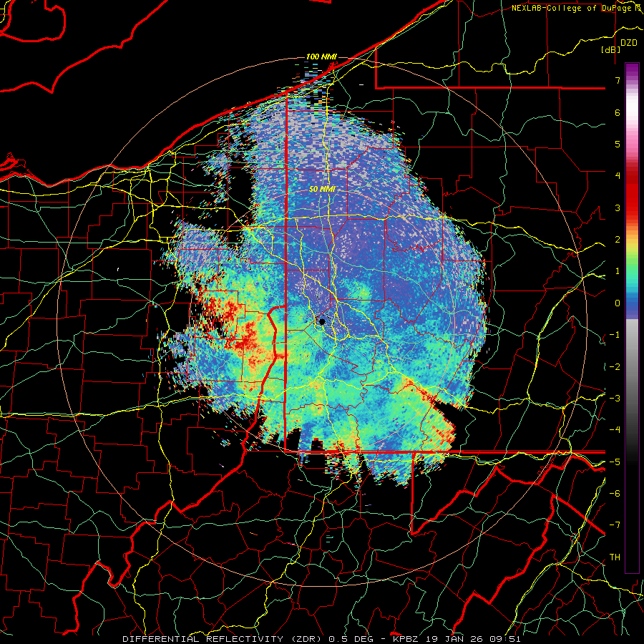Click the DZD product label above the scale

click(x=628, y=43)
